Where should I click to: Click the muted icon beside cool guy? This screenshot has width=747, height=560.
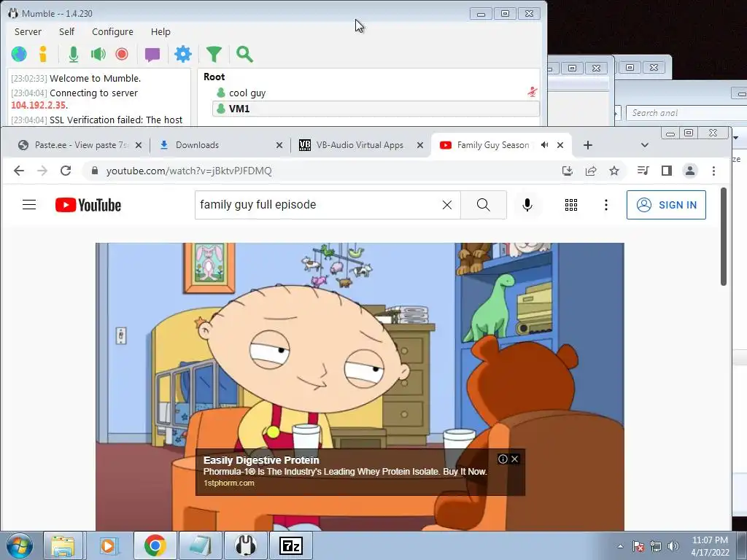click(x=532, y=92)
